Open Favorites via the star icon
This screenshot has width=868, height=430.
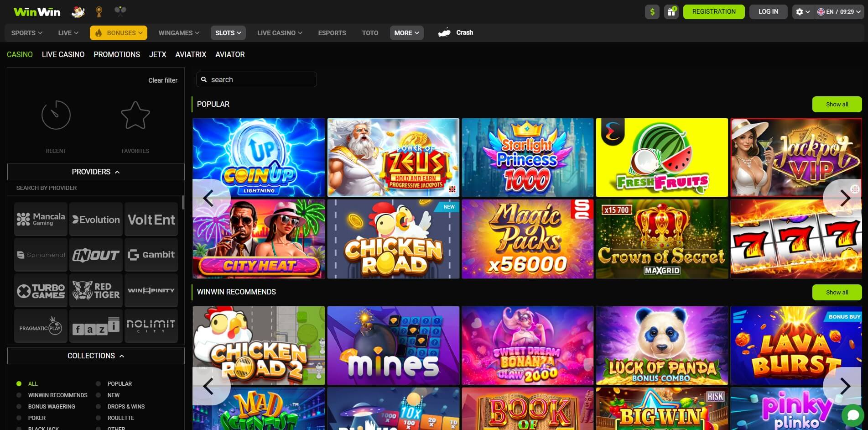pos(135,115)
